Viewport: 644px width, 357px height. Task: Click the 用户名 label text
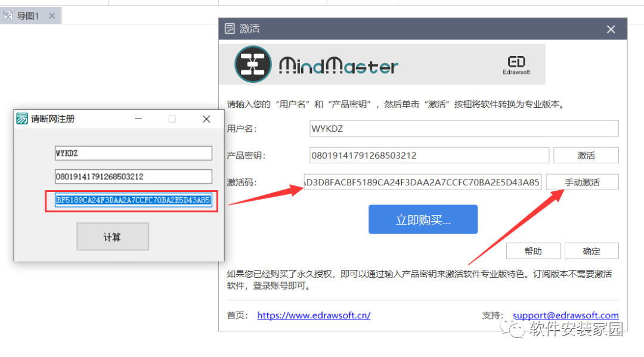(241, 129)
